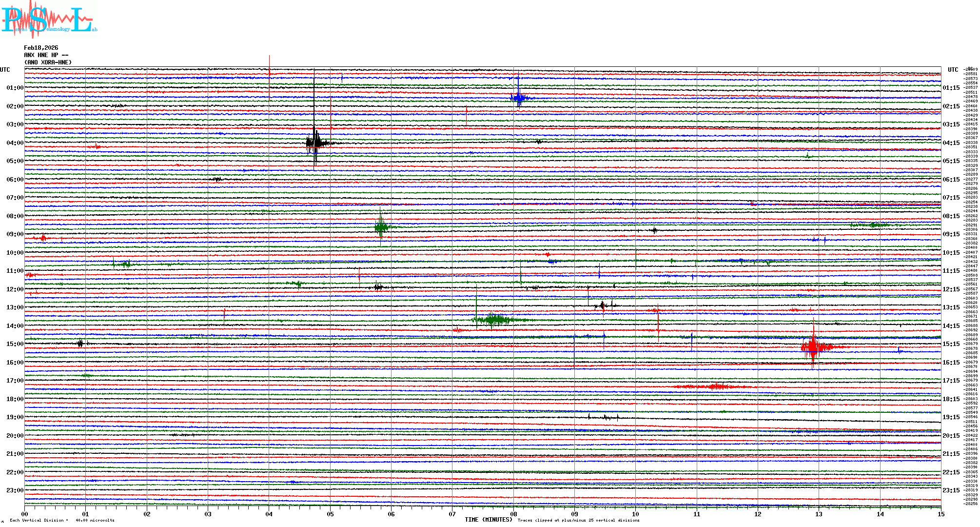The width and height of the screenshot is (980, 527).
Task: Click the Each Vertical Division microvolts note
Action: coord(62,520)
